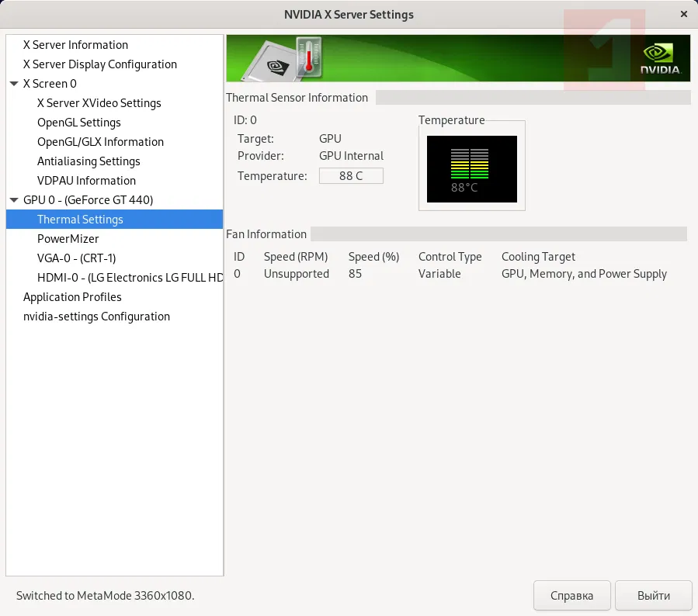This screenshot has height=616, width=698.
Task: Click the Справка help button
Action: 572,596
